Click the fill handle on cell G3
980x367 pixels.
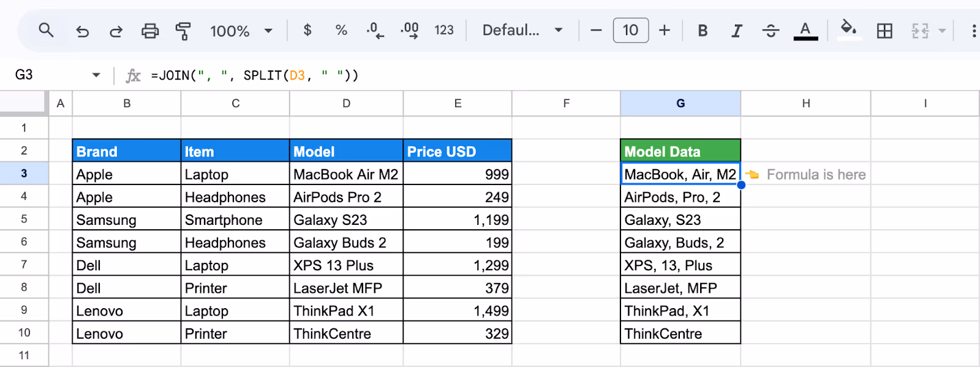(741, 185)
